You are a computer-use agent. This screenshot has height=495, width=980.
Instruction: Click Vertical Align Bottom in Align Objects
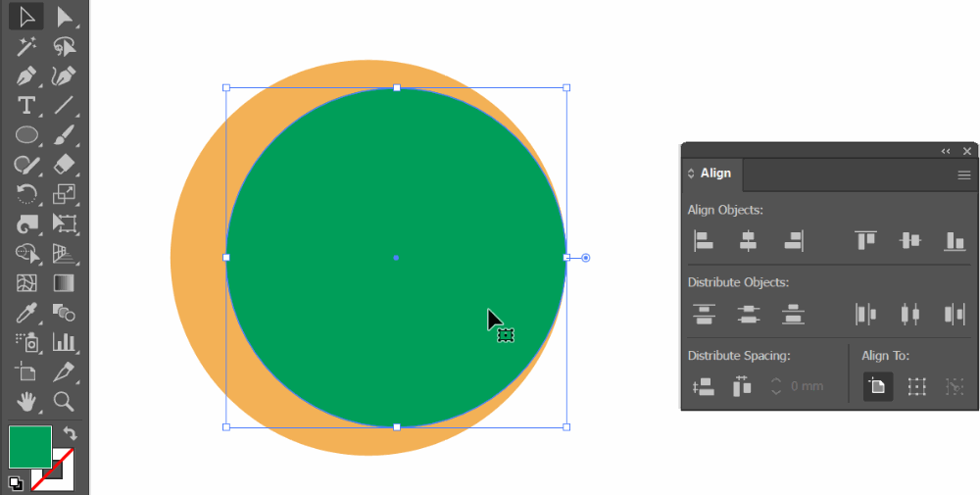[955, 240]
